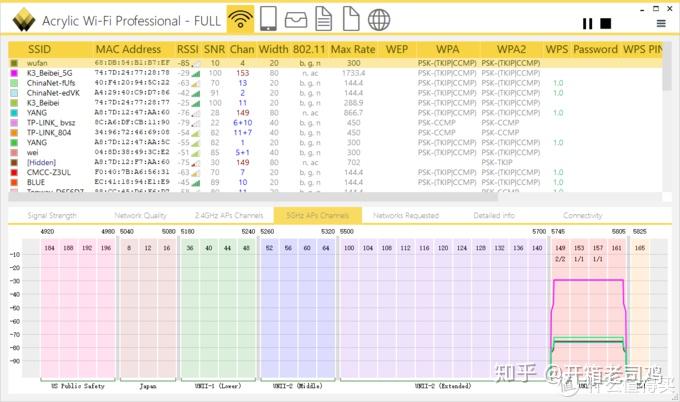Click the K3_Beibei_5G magenta color swatch
The height and width of the screenshot is (402, 680).
(14, 73)
